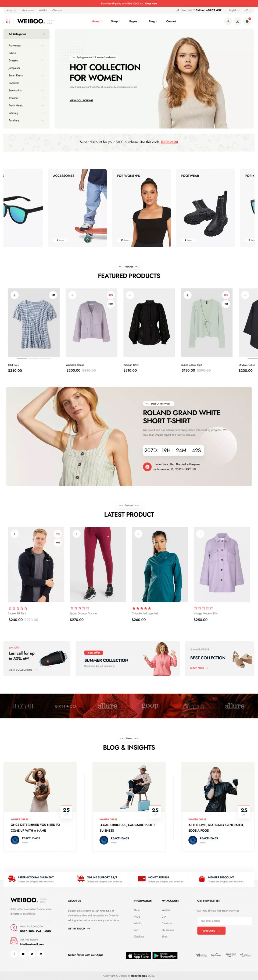Click the user account icon
The image size is (258, 980).
click(238, 21)
